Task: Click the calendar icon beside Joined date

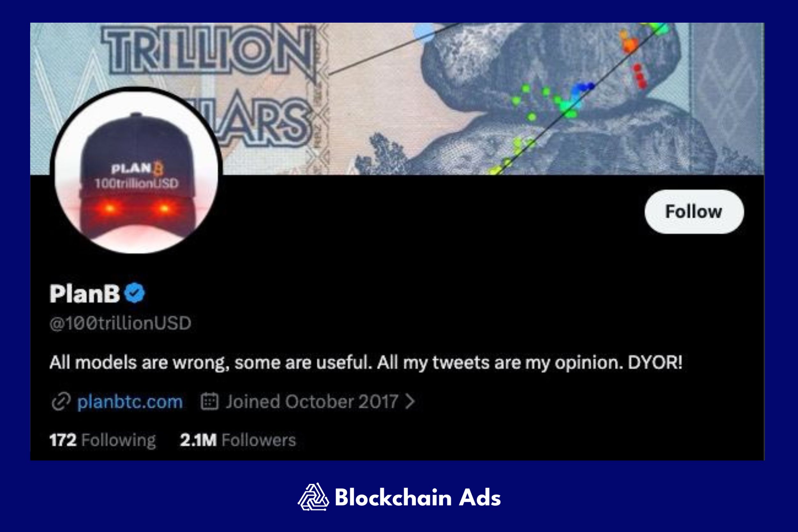Action: (x=209, y=401)
